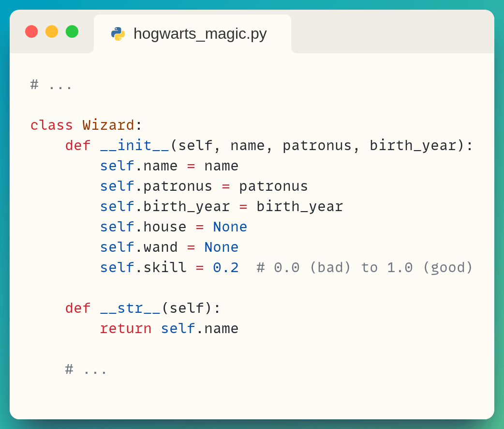Click self.name in the return statement
Viewport: 504px width, 429px height.
click(199, 328)
